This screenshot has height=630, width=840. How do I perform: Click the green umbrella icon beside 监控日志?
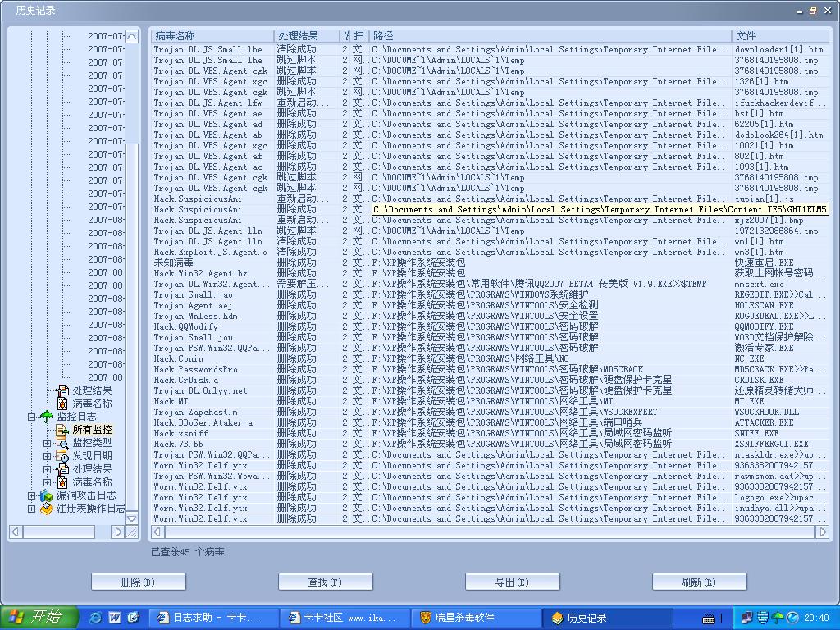pyautogui.click(x=47, y=417)
